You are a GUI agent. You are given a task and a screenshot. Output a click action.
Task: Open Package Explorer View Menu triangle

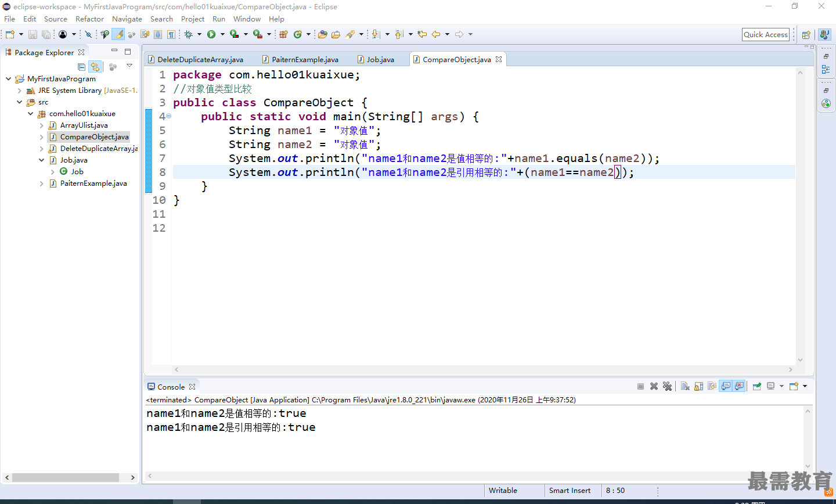(x=129, y=66)
